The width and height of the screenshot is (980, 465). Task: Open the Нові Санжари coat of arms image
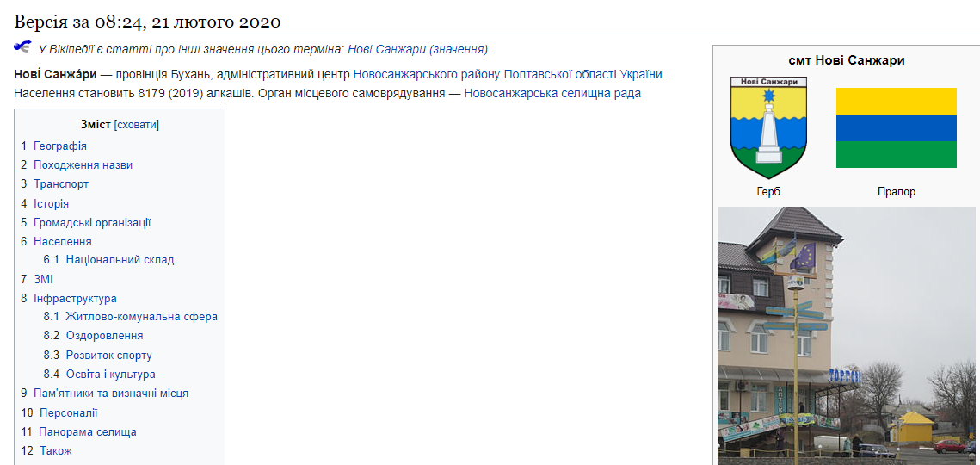coord(768,127)
